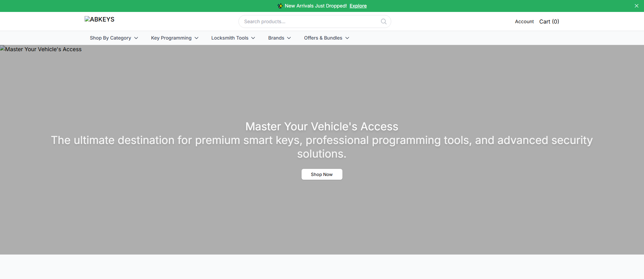The image size is (644, 279).
Task: Open the Brands menu
Action: (x=280, y=38)
